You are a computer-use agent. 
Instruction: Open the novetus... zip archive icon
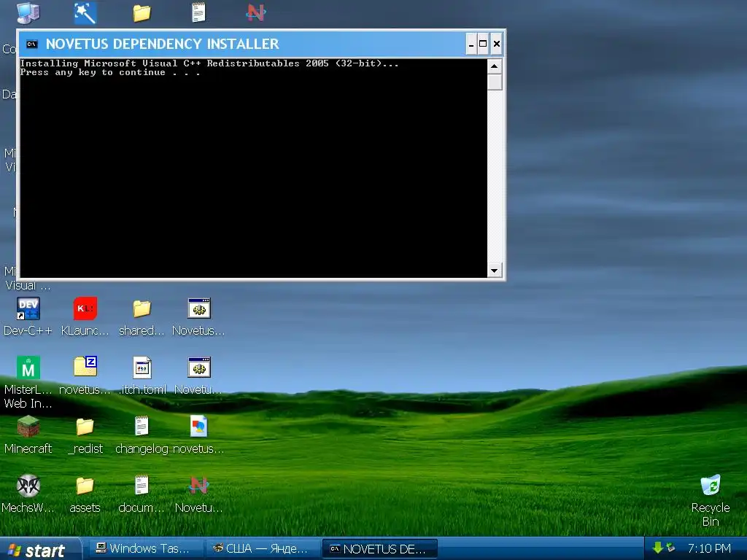[85, 376]
